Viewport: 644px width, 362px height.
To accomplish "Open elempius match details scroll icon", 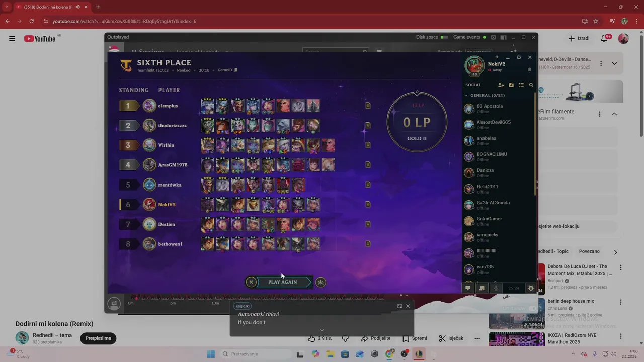I will pos(368,106).
